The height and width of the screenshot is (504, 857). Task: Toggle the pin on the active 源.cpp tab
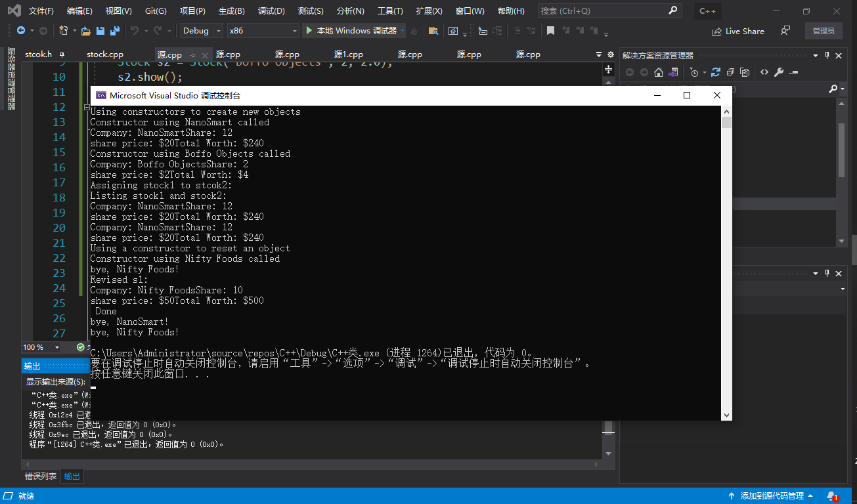tap(192, 54)
